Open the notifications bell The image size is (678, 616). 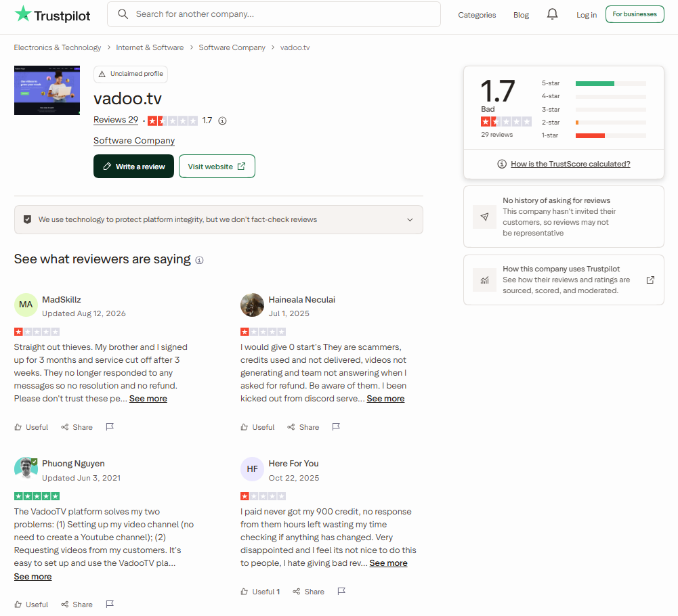click(552, 14)
